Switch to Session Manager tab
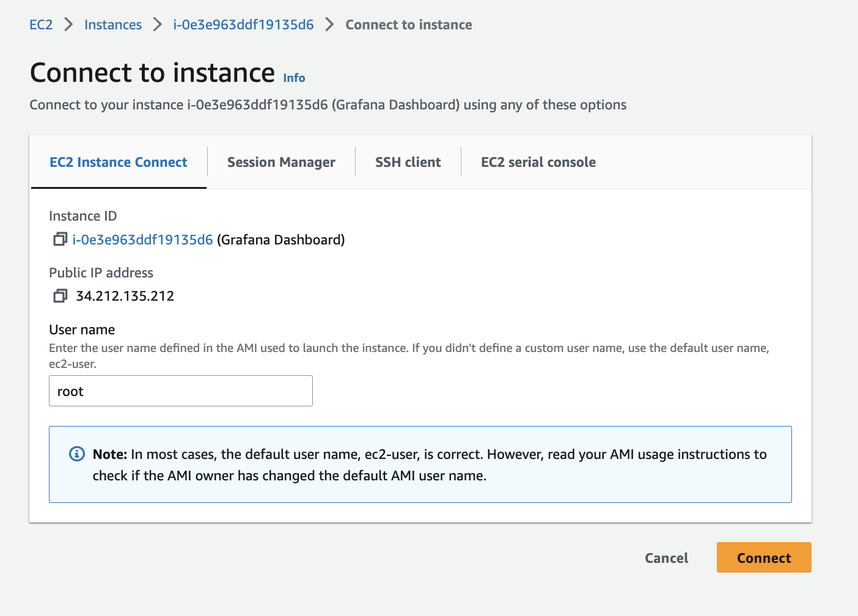Viewport: 858px width, 616px height. [x=281, y=162]
